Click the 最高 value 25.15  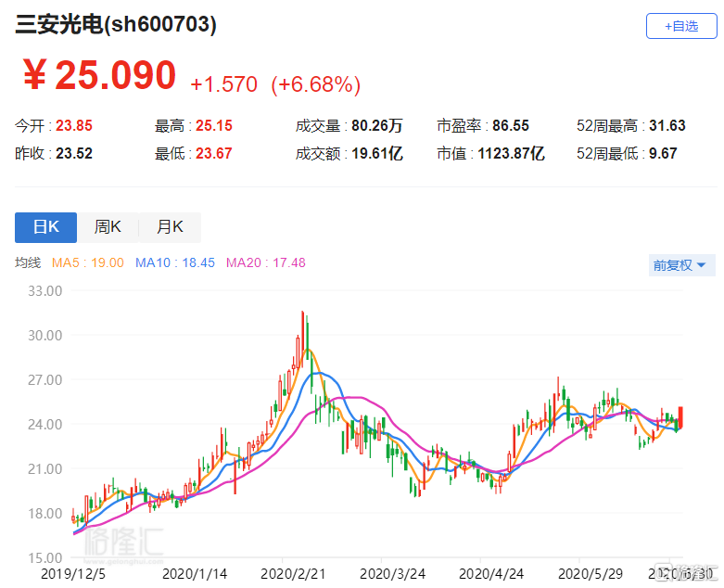click(x=214, y=125)
